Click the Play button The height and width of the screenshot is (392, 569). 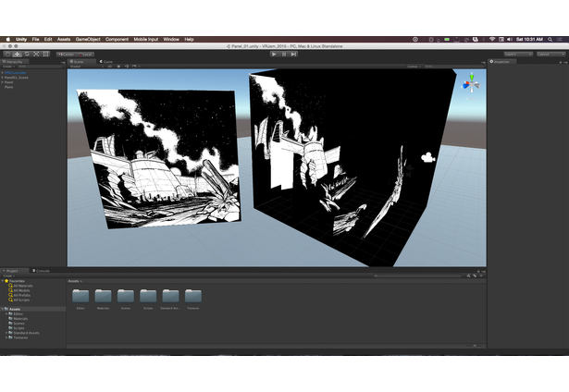tap(275, 54)
